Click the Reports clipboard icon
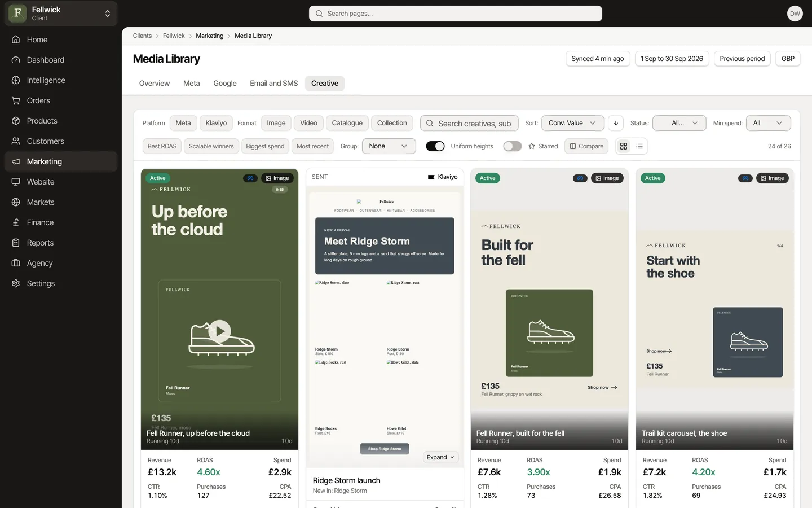812x508 pixels. 16,243
